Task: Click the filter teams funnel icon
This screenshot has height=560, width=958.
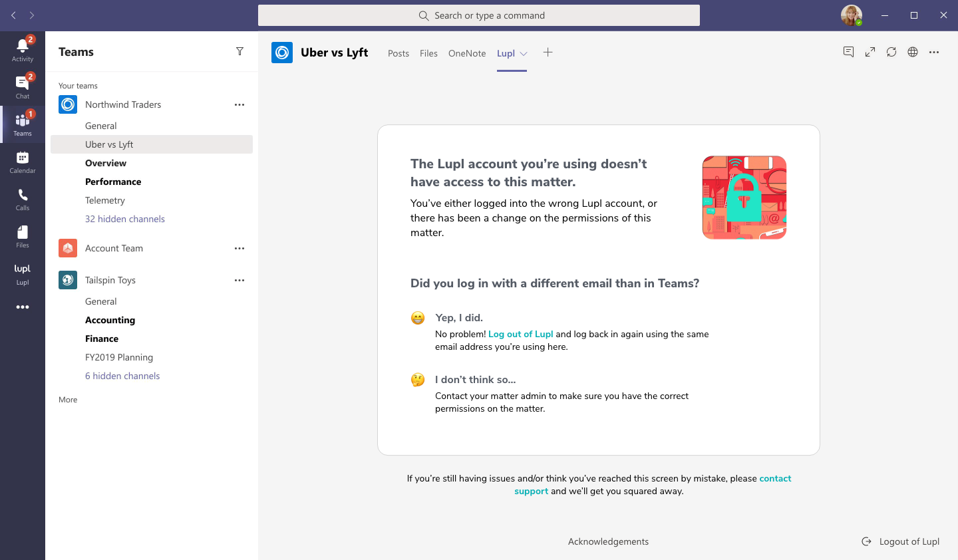Action: (239, 52)
